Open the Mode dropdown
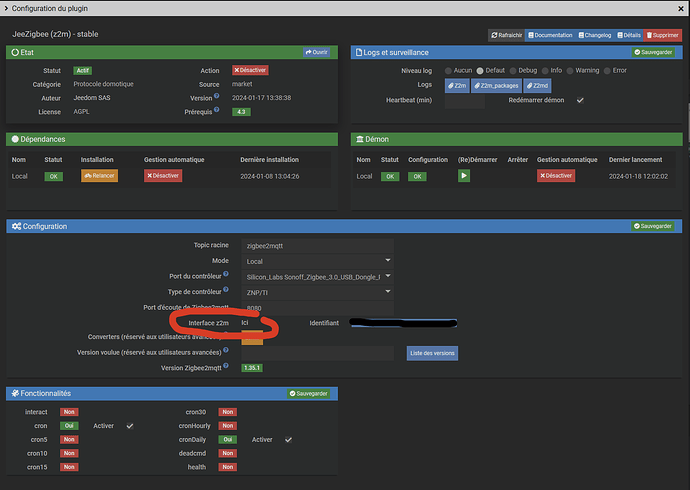The height and width of the screenshot is (490, 690). 317,261
